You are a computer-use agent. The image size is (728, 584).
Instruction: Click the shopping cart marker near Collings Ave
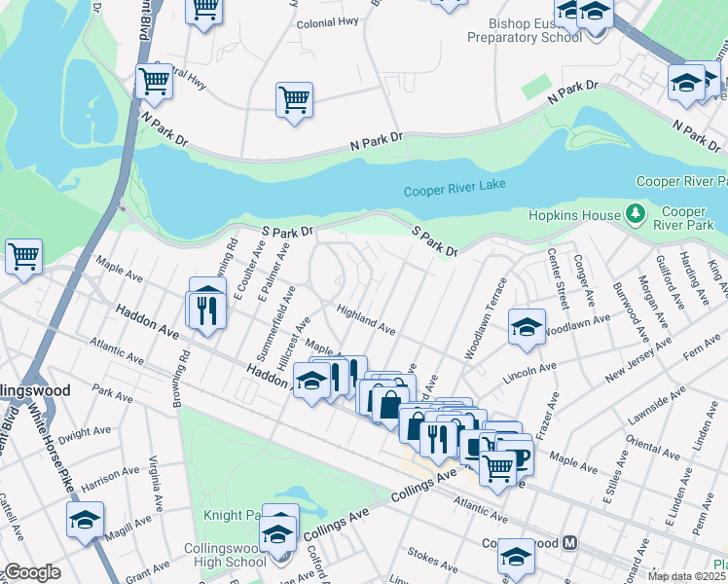pos(497,472)
